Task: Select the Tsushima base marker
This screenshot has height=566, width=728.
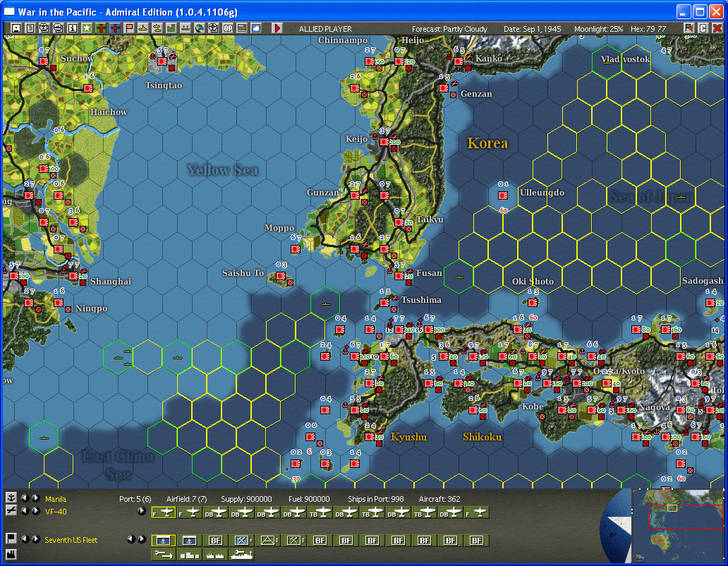Action: (x=384, y=303)
